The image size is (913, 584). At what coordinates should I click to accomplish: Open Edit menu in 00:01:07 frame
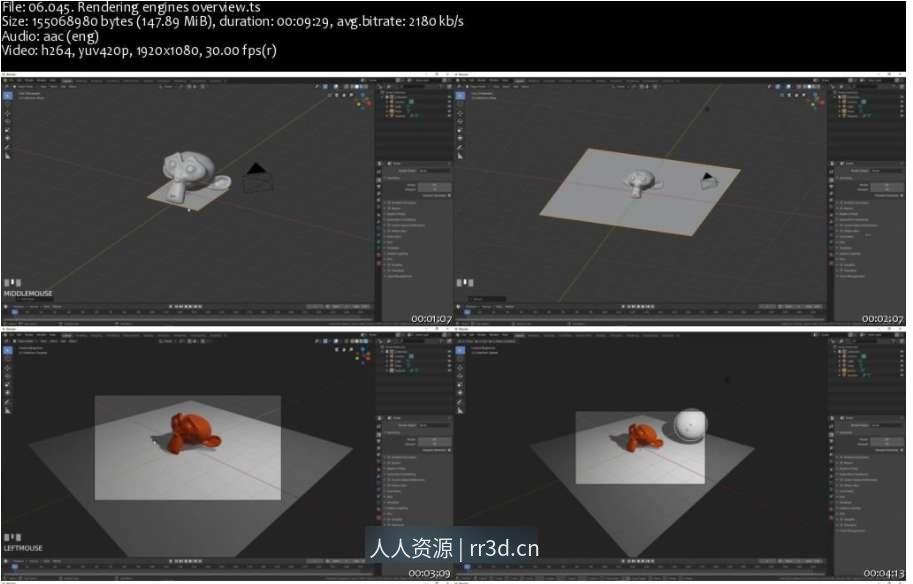pos(19,80)
